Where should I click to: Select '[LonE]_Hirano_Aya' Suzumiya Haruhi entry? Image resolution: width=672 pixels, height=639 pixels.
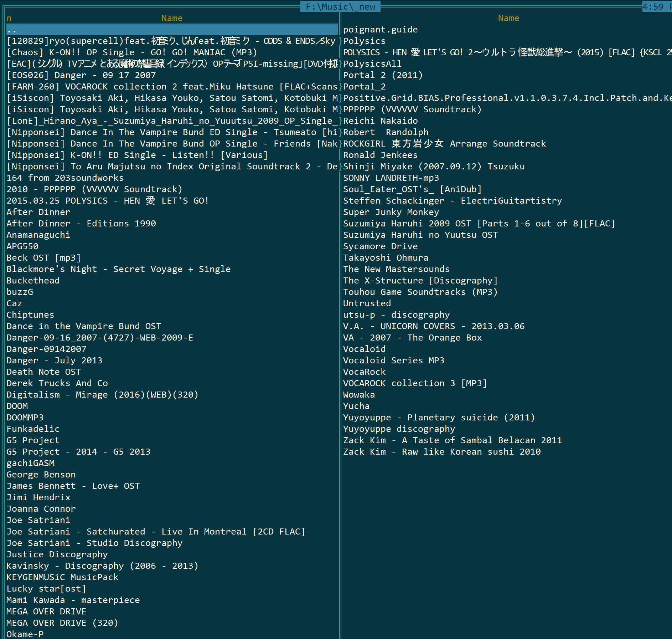172,121
